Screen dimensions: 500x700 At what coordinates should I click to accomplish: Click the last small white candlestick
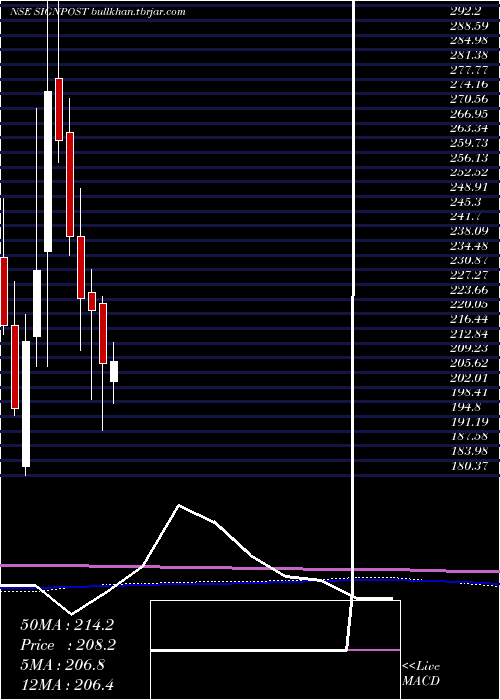114,371
